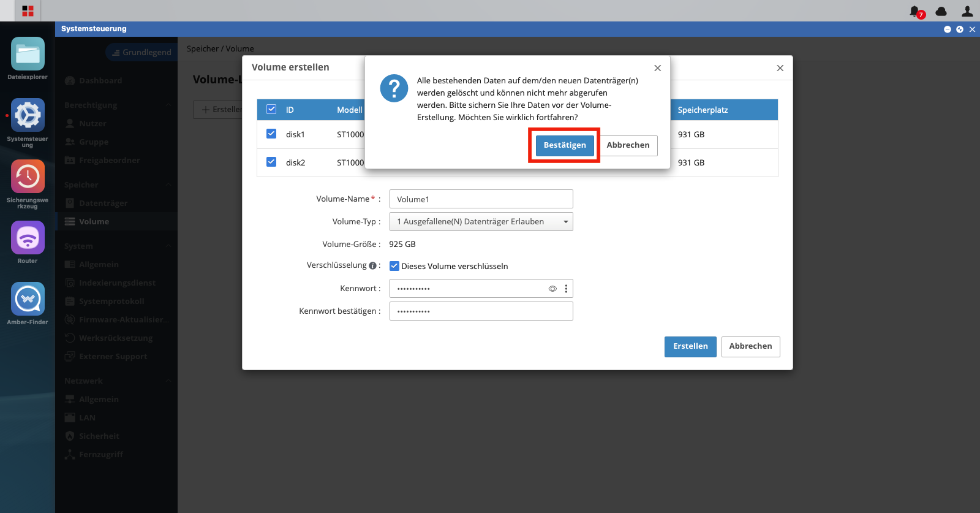980x513 pixels.
Task: Launch the Sicherungswerkzeug backup tool icon
Action: tap(28, 177)
